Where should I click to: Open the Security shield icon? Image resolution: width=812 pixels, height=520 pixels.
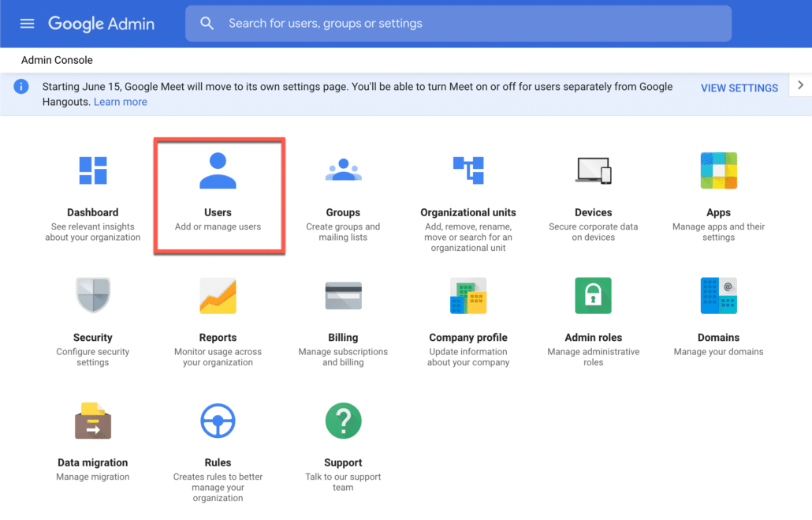coord(93,296)
